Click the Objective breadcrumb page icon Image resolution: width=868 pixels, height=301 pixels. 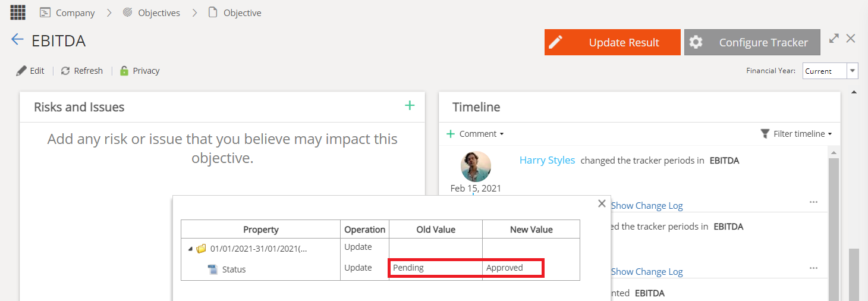tap(212, 12)
